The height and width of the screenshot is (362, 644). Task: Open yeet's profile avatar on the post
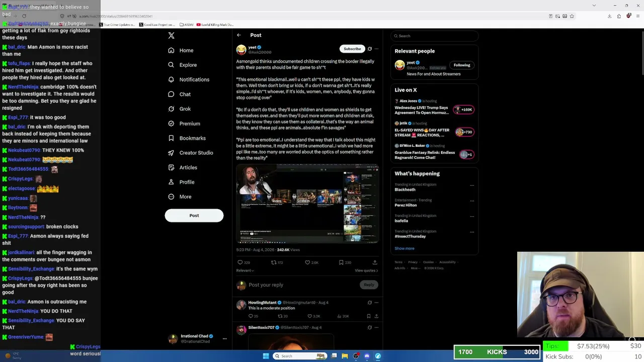pyautogui.click(x=242, y=50)
